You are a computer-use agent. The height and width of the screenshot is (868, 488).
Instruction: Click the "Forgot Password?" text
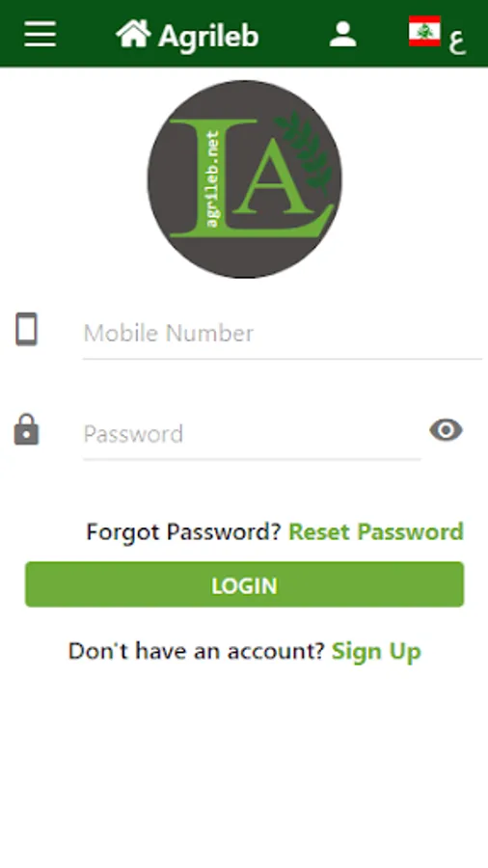(x=184, y=532)
